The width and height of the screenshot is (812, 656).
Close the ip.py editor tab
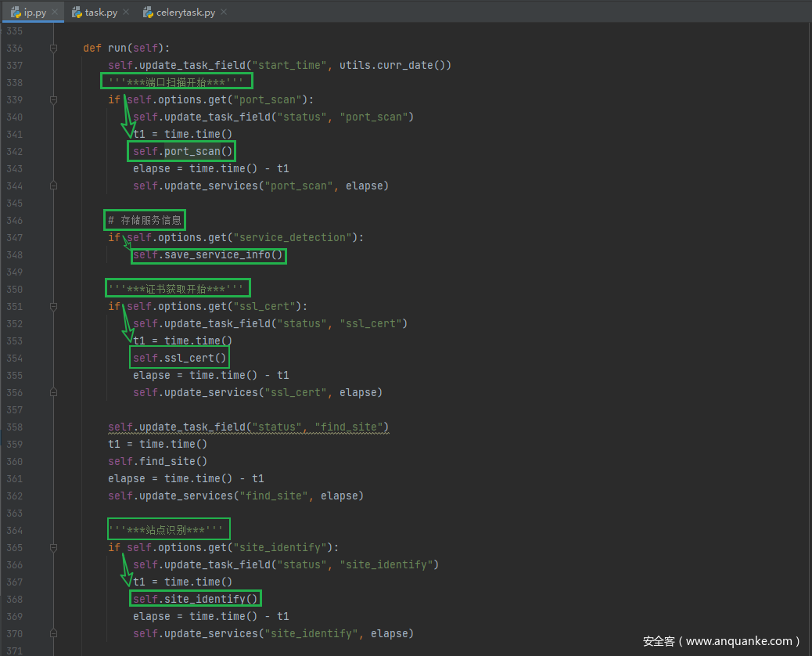pos(55,13)
